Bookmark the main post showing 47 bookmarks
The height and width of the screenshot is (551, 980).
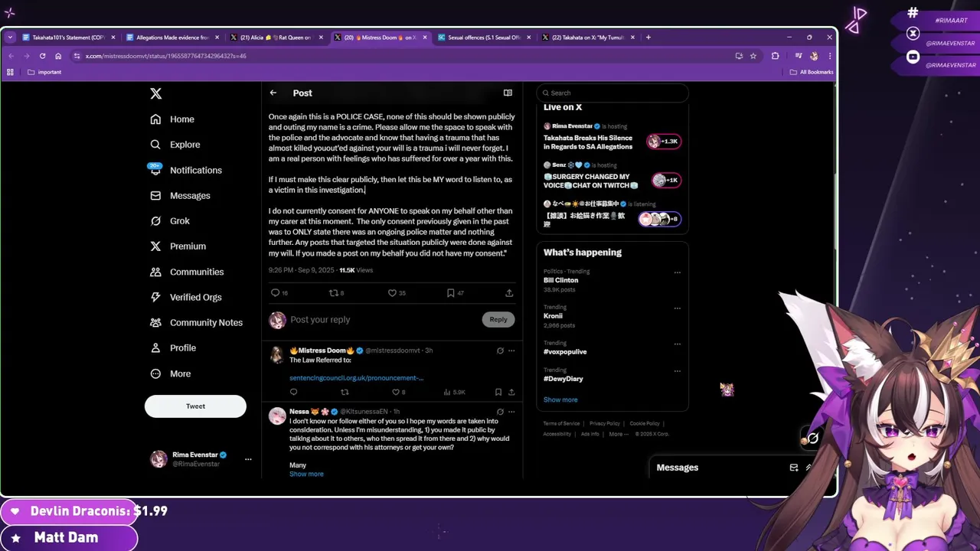[456, 293]
